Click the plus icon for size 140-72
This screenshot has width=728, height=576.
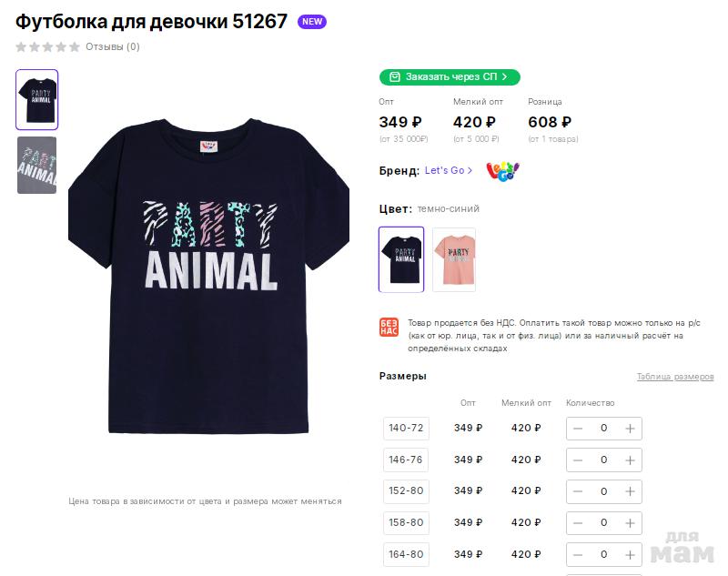pyautogui.click(x=630, y=429)
